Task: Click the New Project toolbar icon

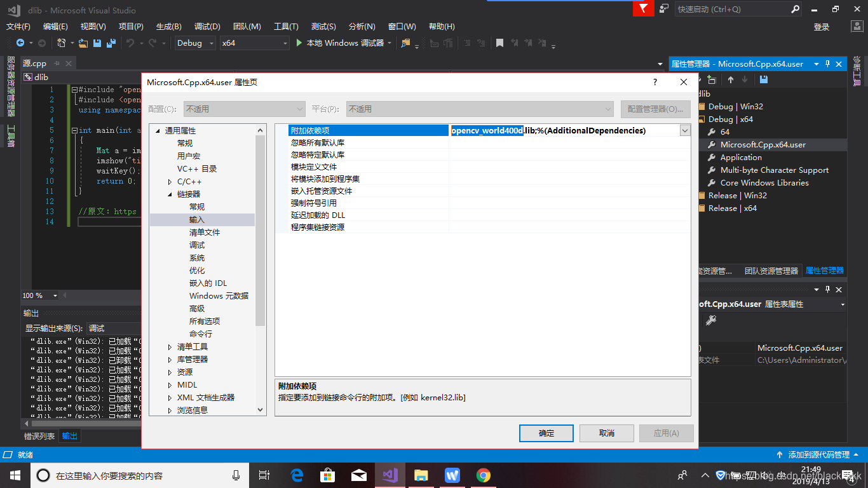Action: [x=62, y=43]
